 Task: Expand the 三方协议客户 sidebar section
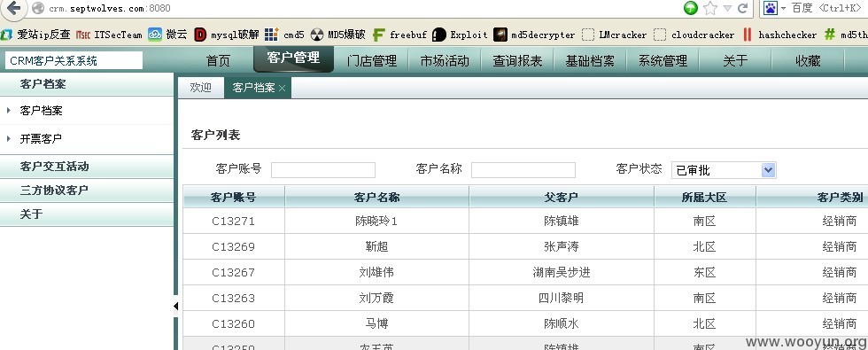[87, 190]
